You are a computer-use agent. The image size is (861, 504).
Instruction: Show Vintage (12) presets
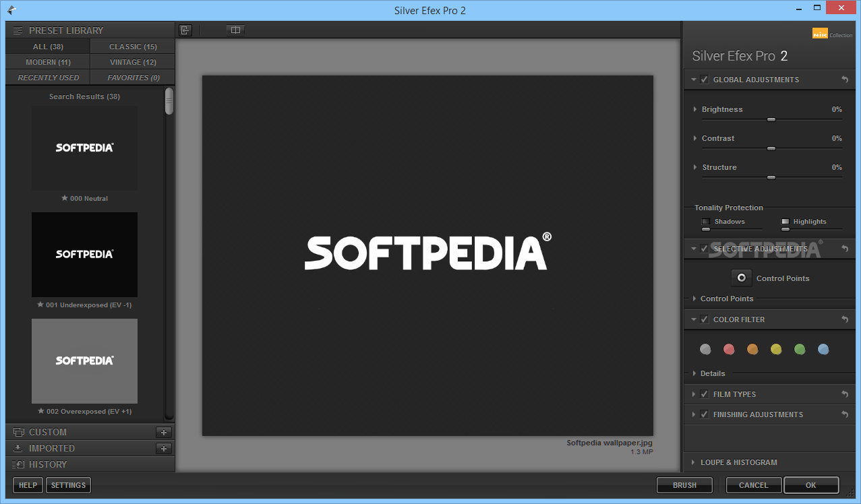tap(133, 62)
